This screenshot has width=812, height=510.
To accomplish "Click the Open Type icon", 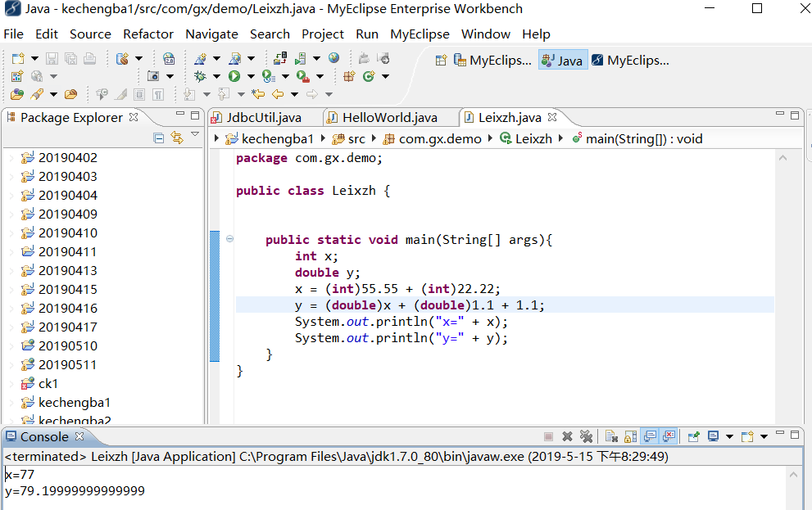I will tap(16, 94).
